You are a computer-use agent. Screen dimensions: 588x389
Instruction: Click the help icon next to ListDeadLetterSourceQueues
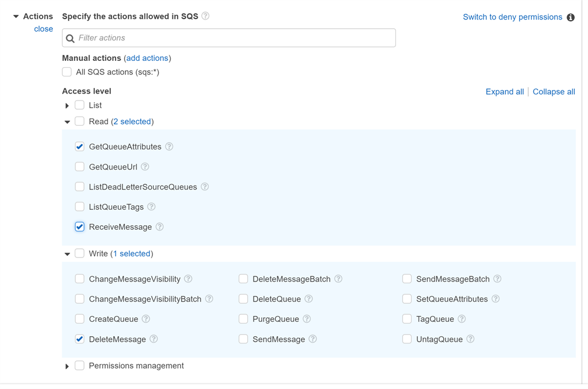click(204, 187)
